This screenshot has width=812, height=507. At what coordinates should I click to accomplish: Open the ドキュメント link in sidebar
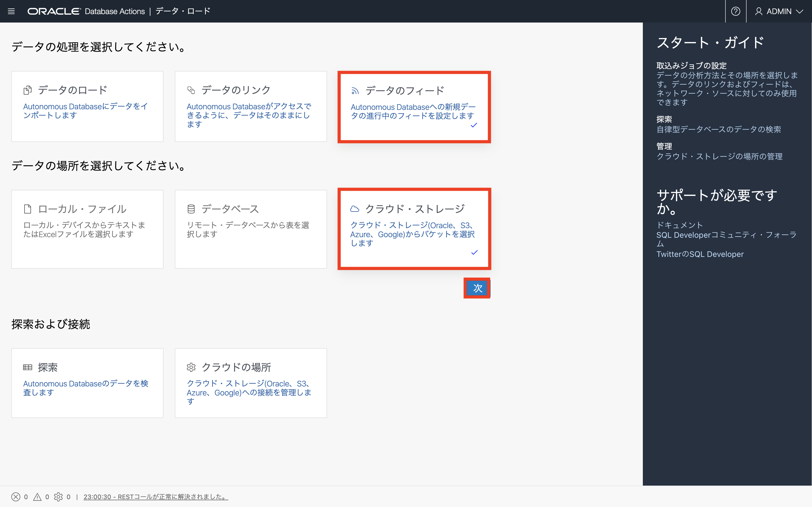pyautogui.click(x=679, y=225)
